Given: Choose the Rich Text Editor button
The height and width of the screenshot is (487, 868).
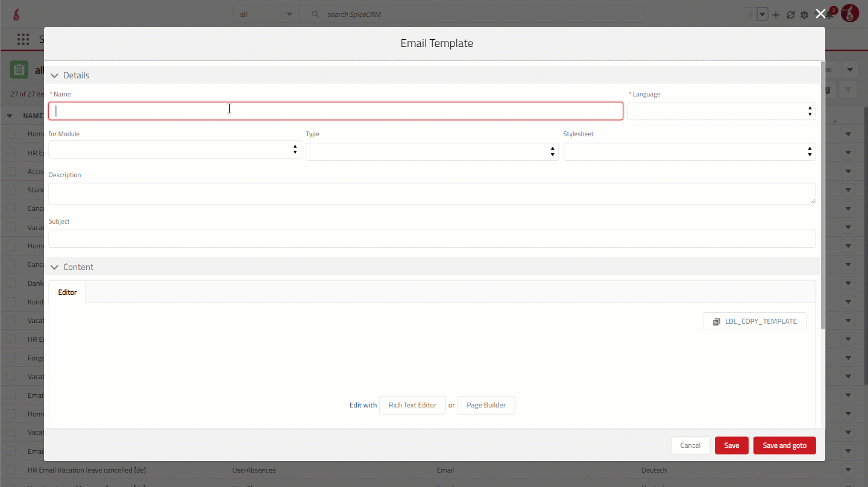Looking at the screenshot, I should [x=412, y=405].
